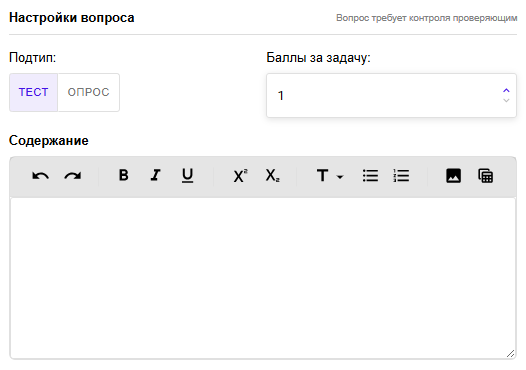Viewport: 526px width, 370px height.
Task: Undo the last edit in the editor
Action: [41, 175]
